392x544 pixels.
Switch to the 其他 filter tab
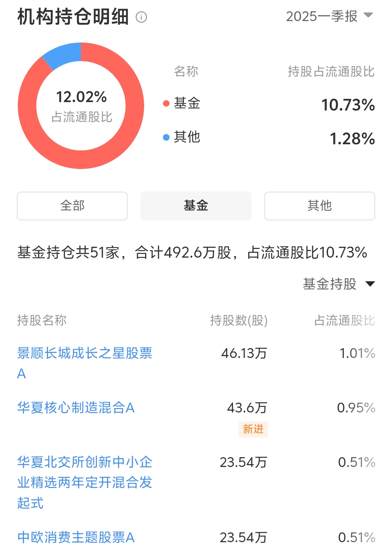320,206
